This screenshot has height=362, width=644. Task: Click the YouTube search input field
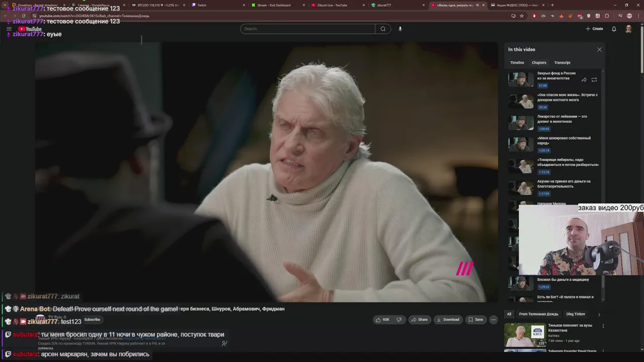tap(307, 29)
